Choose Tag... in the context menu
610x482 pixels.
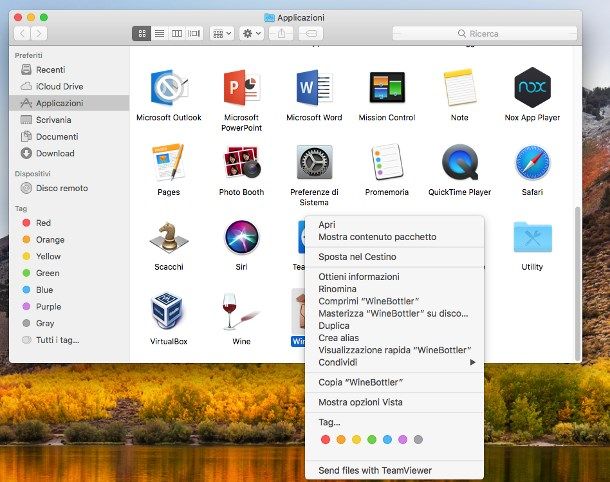pos(394,422)
